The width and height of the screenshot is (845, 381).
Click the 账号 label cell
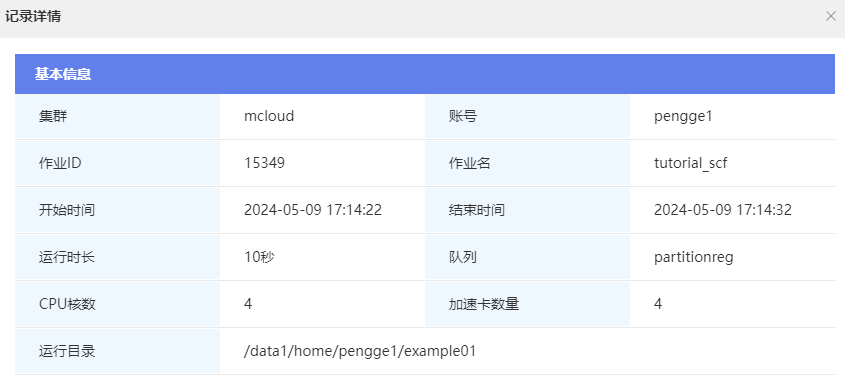tap(528, 116)
